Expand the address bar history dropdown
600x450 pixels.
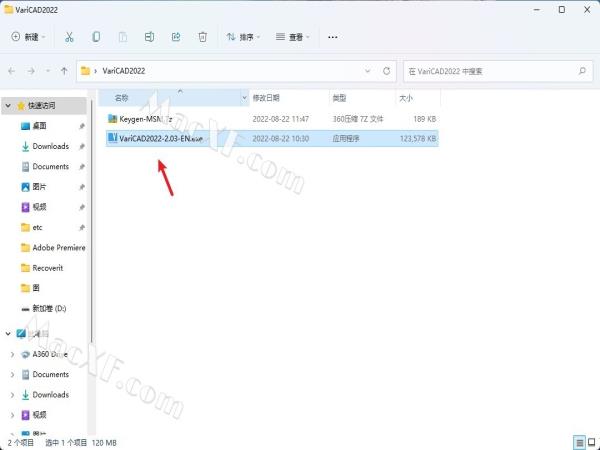368,71
